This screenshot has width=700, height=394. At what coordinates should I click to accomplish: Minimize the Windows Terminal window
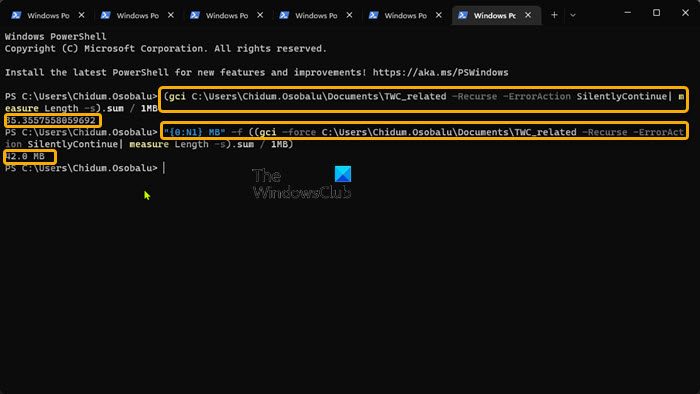point(627,13)
